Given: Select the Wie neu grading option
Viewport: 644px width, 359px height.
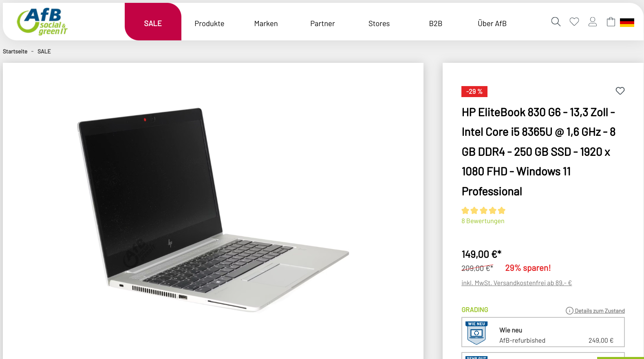Looking at the screenshot, I should (543, 332).
